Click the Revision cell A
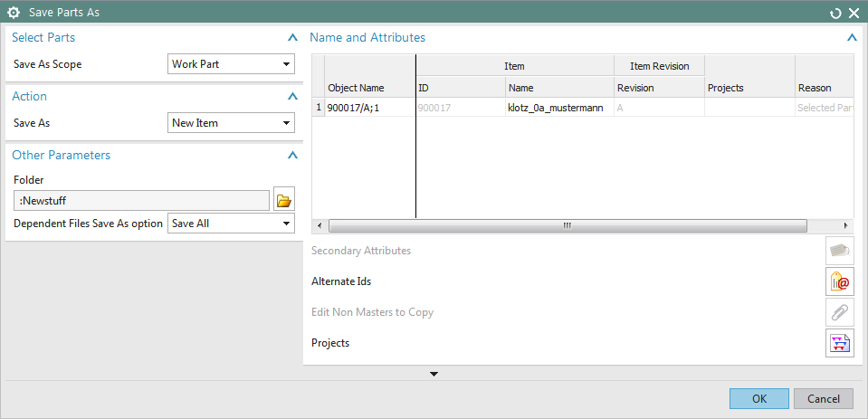The height and width of the screenshot is (419, 868). point(659,108)
